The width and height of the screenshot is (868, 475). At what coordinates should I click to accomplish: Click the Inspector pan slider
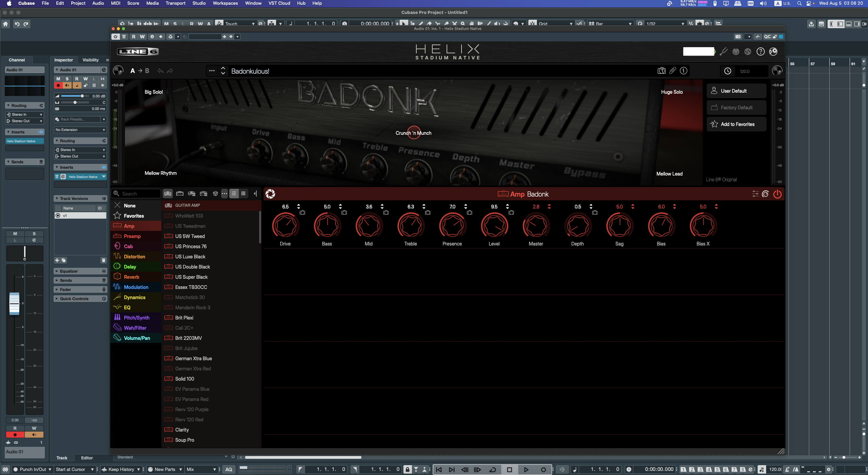tap(75, 103)
